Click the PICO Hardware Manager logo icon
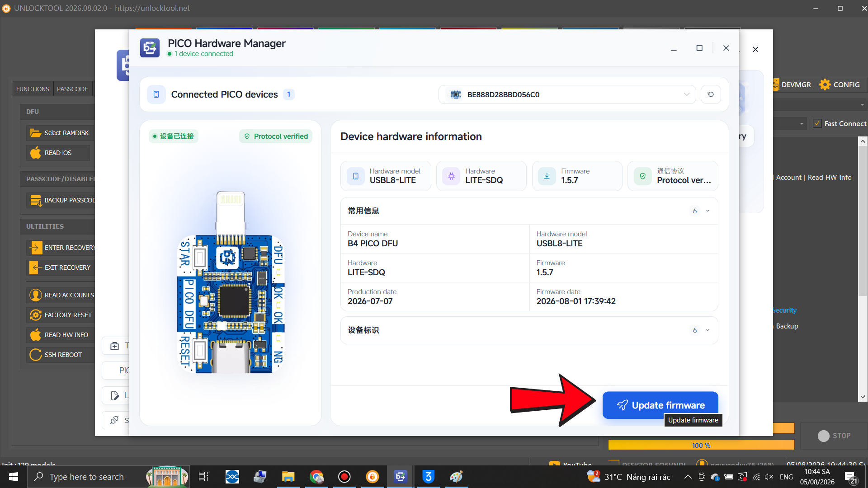868x488 pixels. 150,48
